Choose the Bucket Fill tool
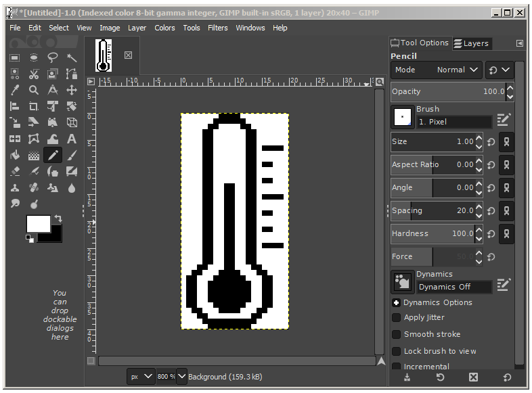 (x=15, y=156)
